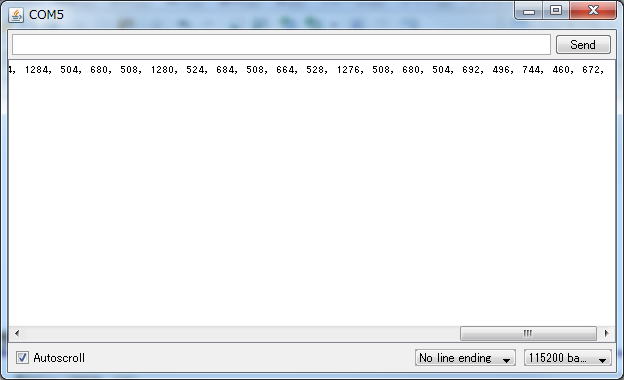Toggle the Autoscroll checkbox
624x380 pixels.
tap(22, 357)
